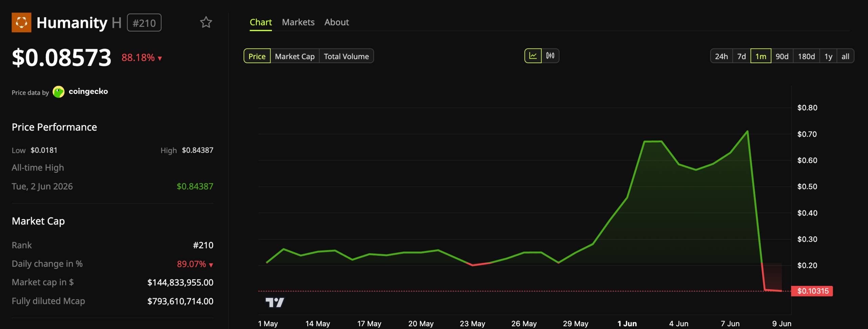Screen dimensions: 868x329
Task: Set chart range to 180d
Action: click(x=806, y=56)
